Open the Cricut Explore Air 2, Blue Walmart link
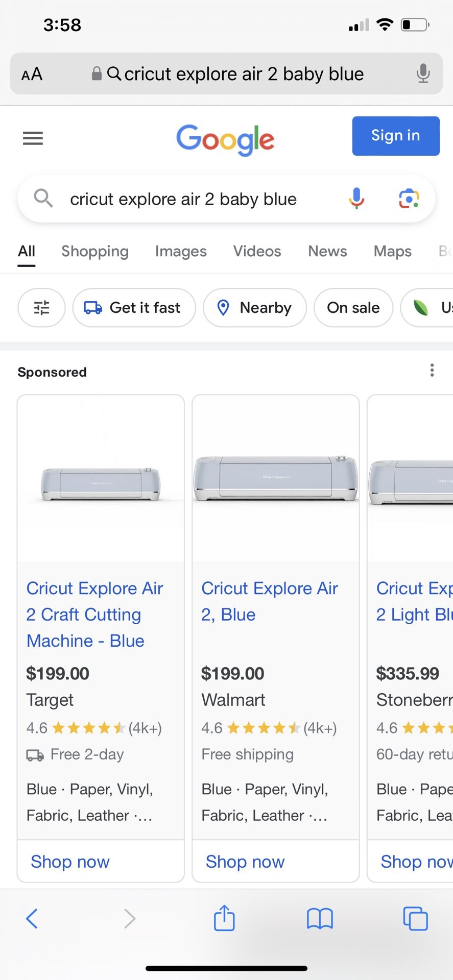453x980 pixels. pos(270,601)
